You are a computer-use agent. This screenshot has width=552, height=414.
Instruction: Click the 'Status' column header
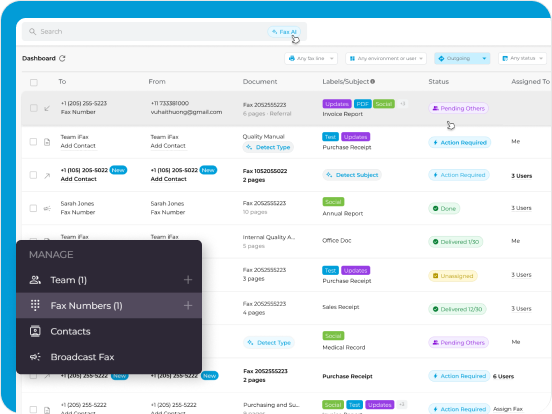(438, 82)
